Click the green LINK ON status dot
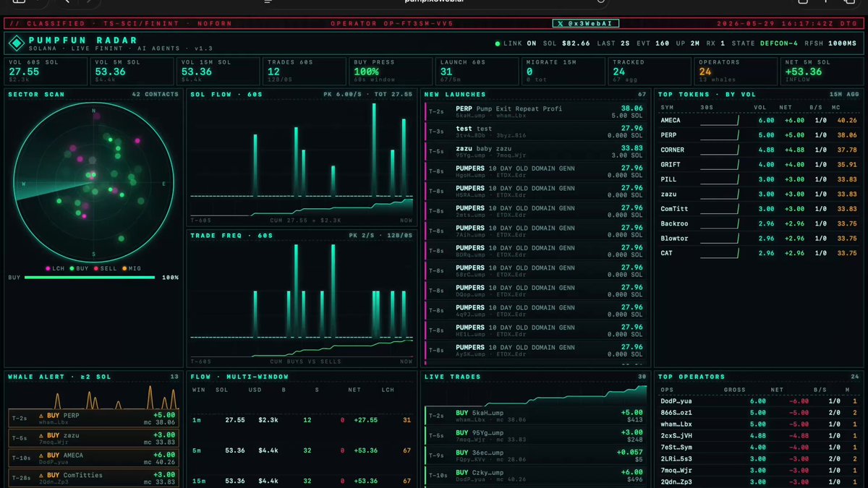 click(498, 43)
